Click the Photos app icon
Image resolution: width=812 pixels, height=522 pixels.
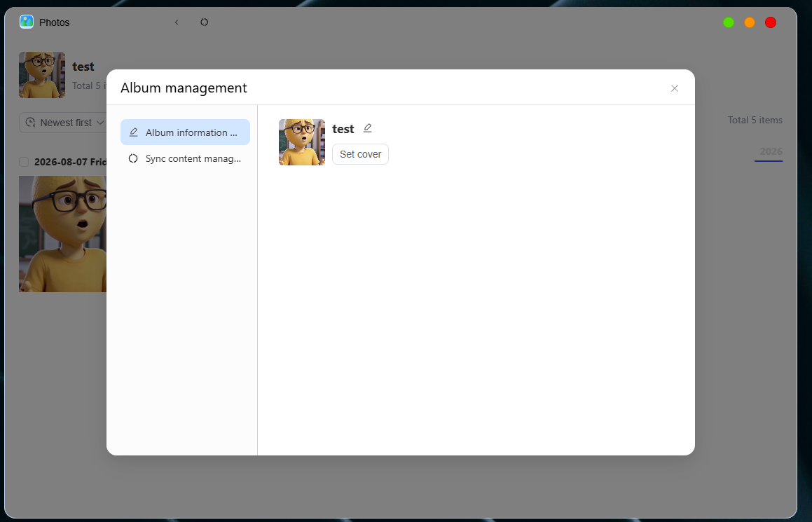(x=27, y=22)
